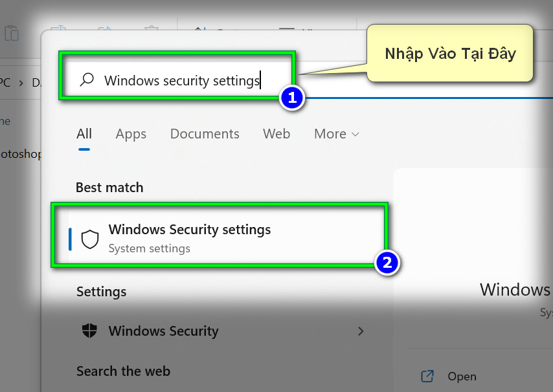Click the Paste clipboard icon in File Explorer
553x392 pixels.
[x=12, y=34]
